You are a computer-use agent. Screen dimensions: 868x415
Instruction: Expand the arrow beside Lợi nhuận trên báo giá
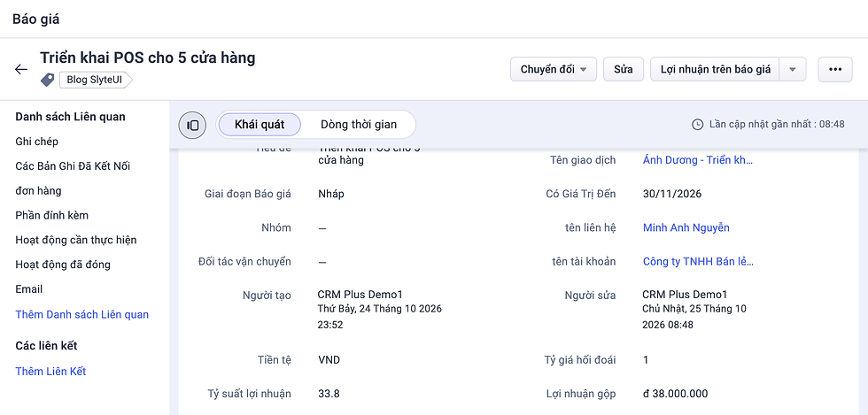point(792,69)
